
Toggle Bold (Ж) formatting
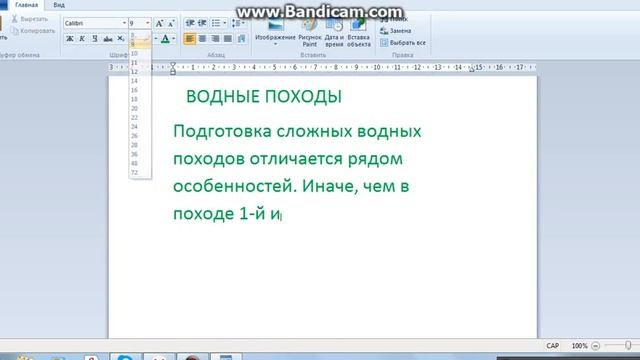click(x=70, y=39)
